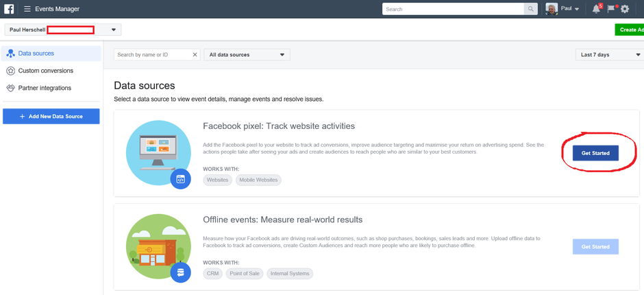
Task: Click the Partner integrations handshake icon
Action: pos(11,88)
